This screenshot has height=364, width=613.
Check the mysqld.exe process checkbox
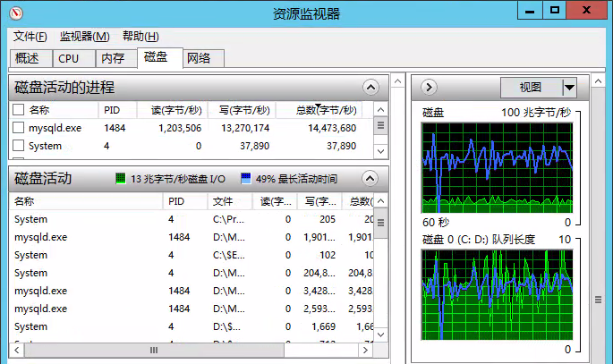point(19,128)
